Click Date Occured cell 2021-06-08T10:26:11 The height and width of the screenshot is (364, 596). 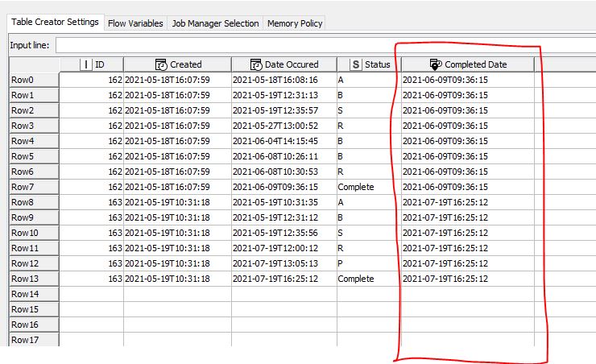pyautogui.click(x=284, y=156)
